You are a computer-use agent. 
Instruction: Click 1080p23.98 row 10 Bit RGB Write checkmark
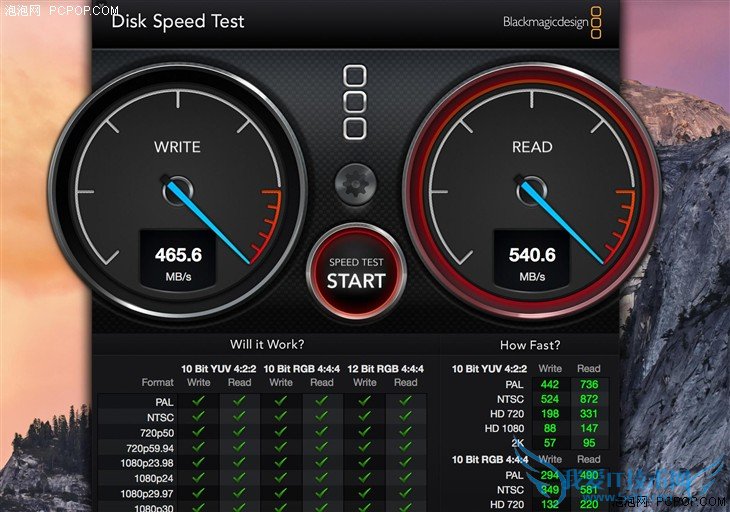tap(281, 462)
